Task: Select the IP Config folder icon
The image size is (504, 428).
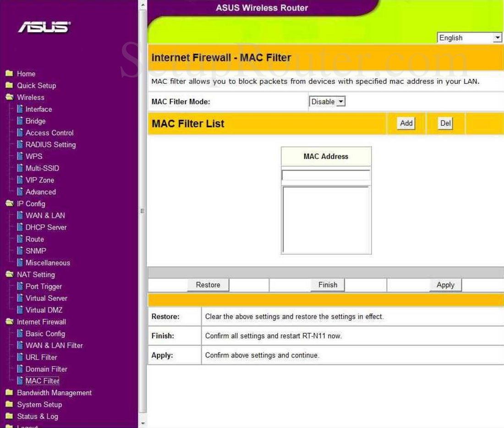Action: pos(10,203)
